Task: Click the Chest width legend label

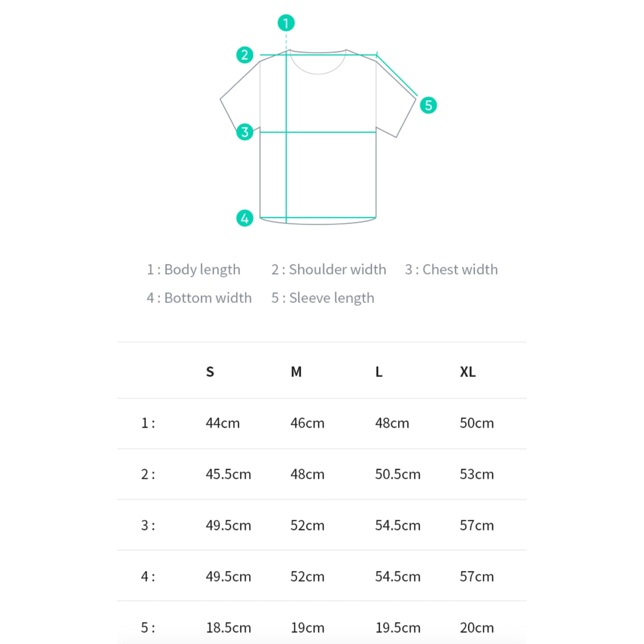Action: 451,270
